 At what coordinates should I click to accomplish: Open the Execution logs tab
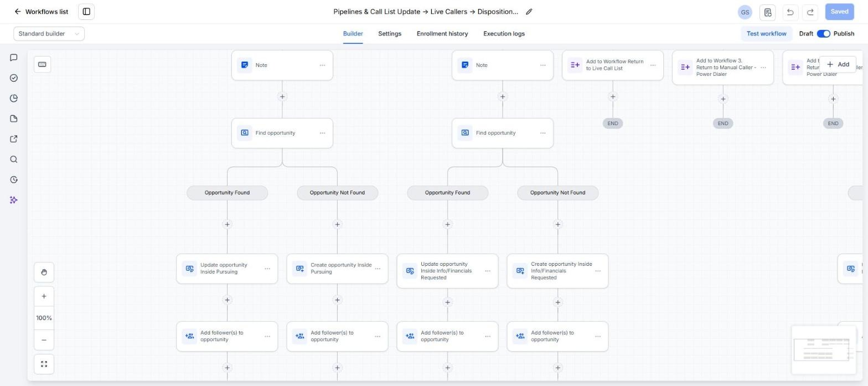(504, 34)
